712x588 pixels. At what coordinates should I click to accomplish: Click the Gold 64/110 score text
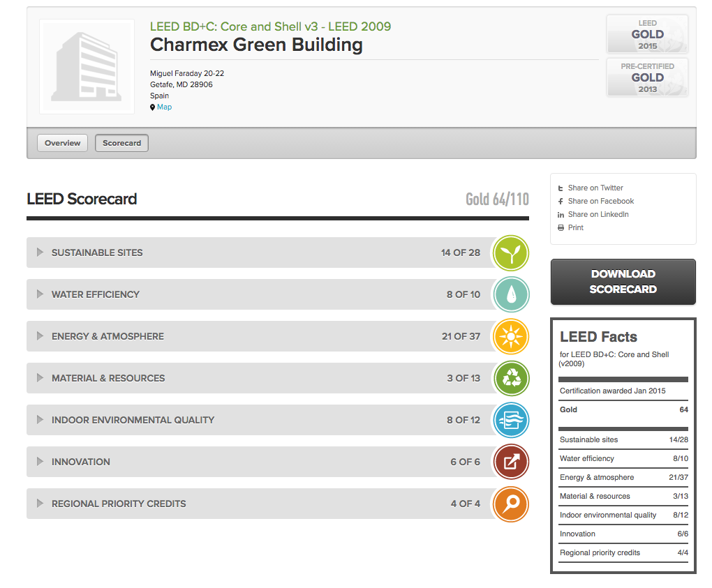pyautogui.click(x=497, y=199)
